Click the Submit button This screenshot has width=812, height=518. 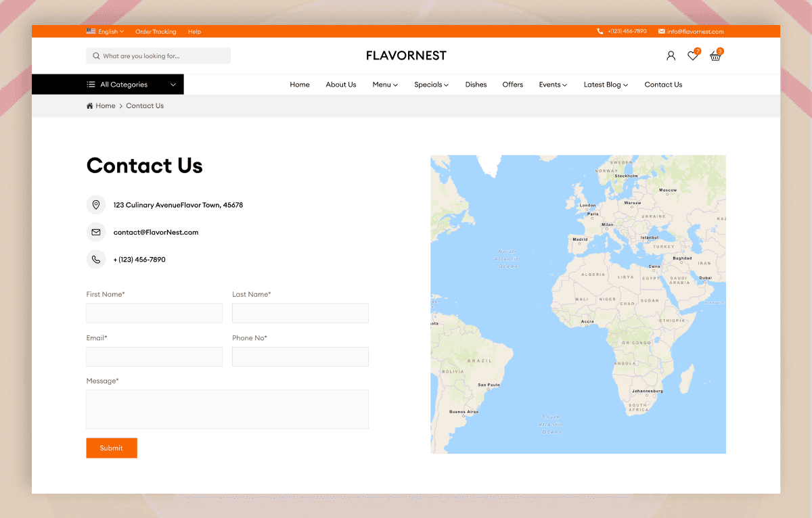[112, 448]
